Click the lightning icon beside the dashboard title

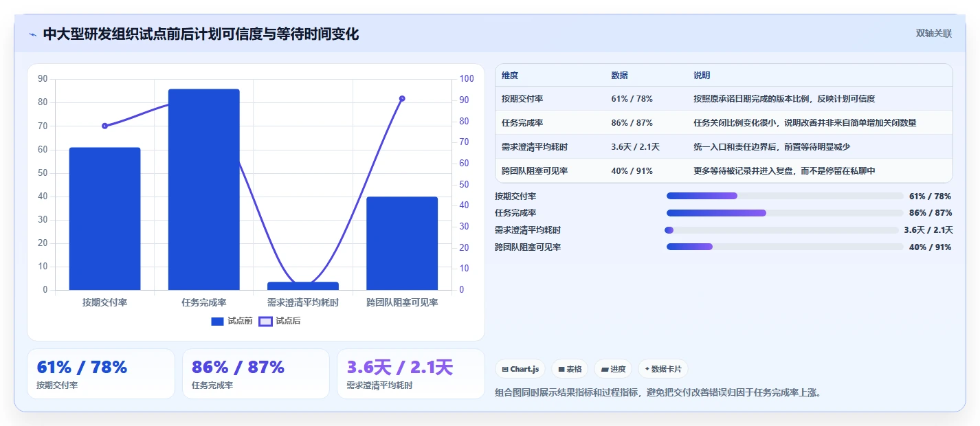click(32, 34)
